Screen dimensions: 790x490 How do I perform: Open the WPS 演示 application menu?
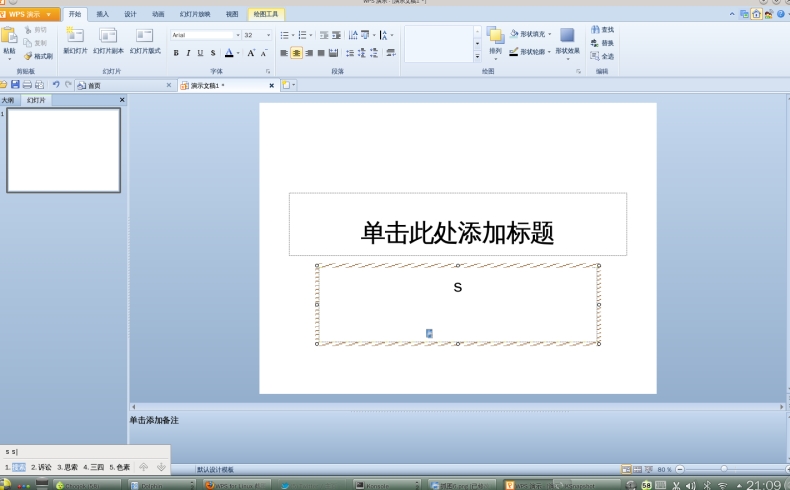point(29,14)
